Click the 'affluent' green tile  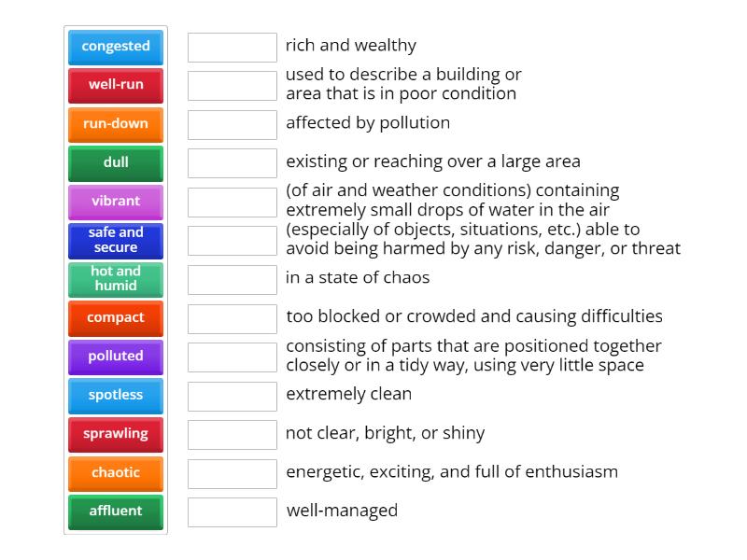point(115,511)
